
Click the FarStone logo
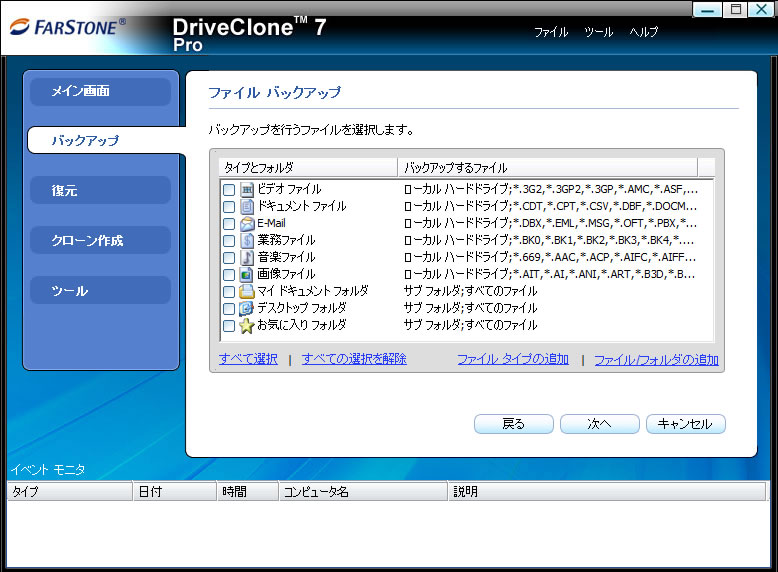67,27
